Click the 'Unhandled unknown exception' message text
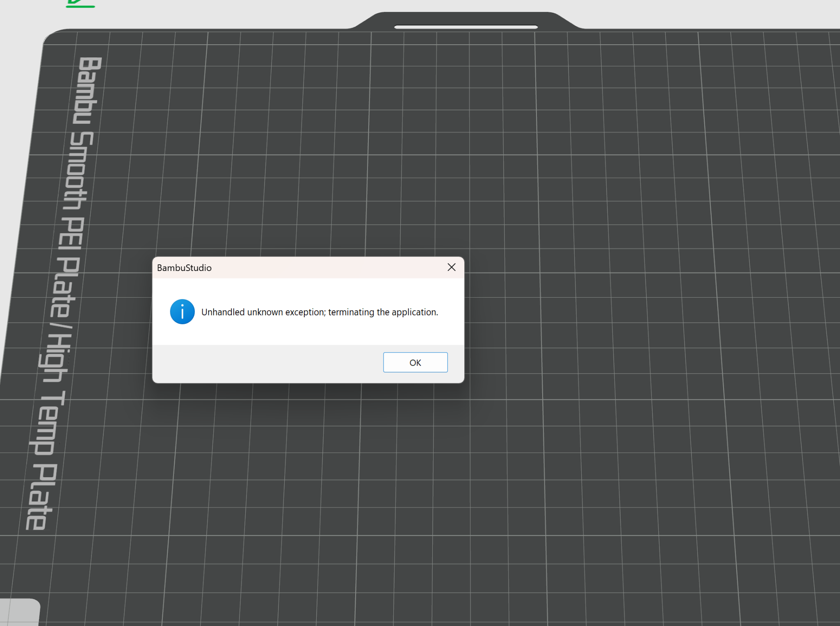Screen dimensions: 840x626 [320, 312]
